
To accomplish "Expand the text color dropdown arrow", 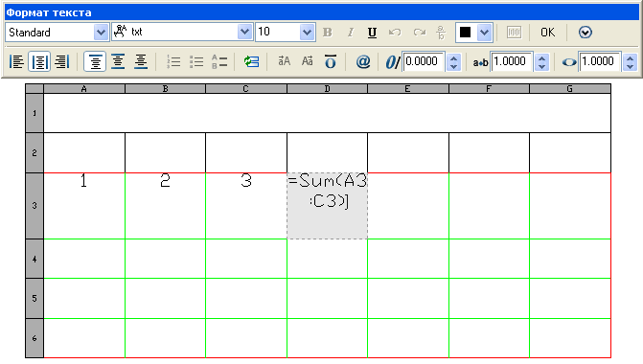I will 484,33.
